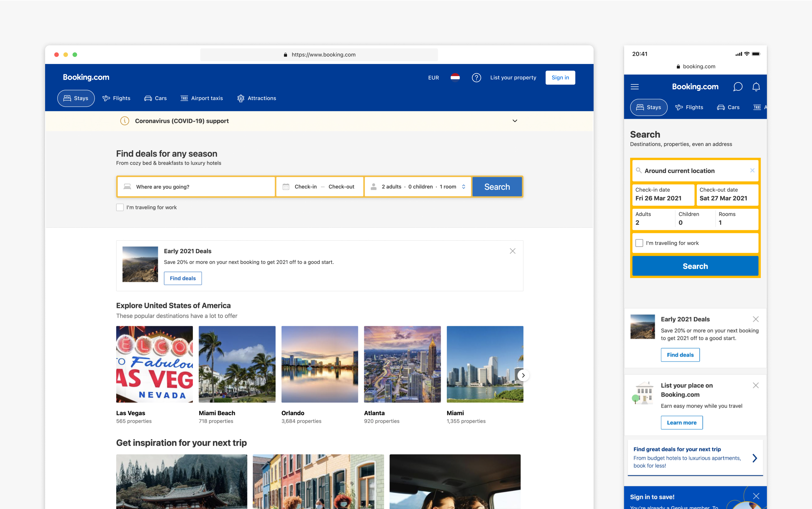Close the mobile Early 2021 Deals card
This screenshot has height=509, width=812.
tap(756, 319)
